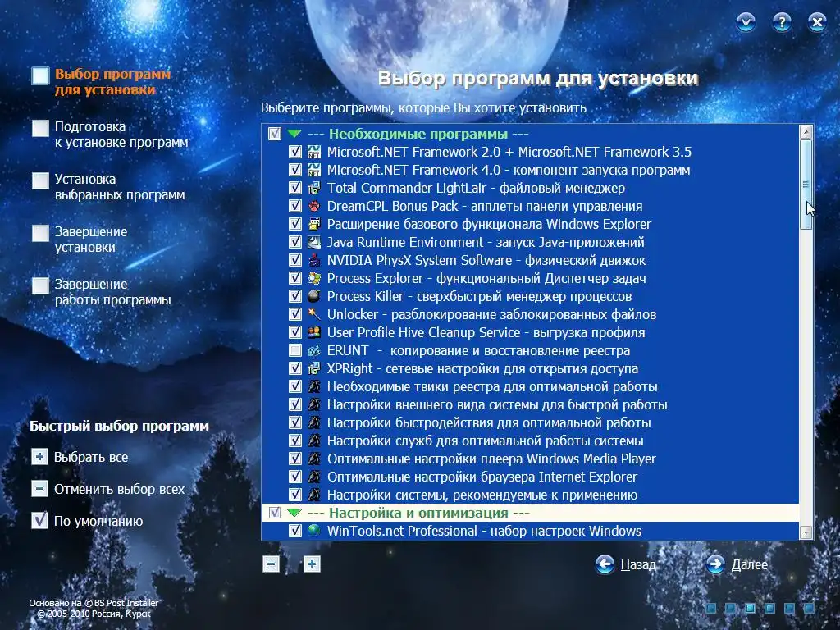Expand all groups with plus button below list
840x630 pixels.
click(312, 564)
